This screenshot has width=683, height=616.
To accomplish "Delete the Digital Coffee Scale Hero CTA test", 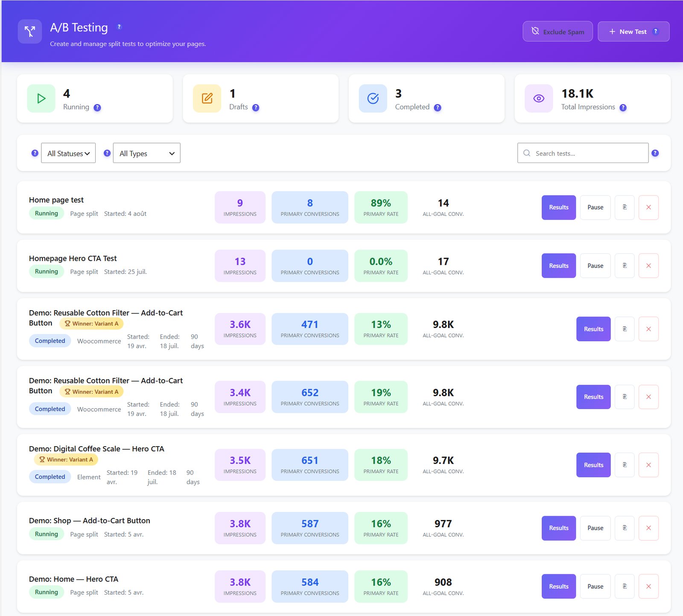I will click(x=648, y=465).
